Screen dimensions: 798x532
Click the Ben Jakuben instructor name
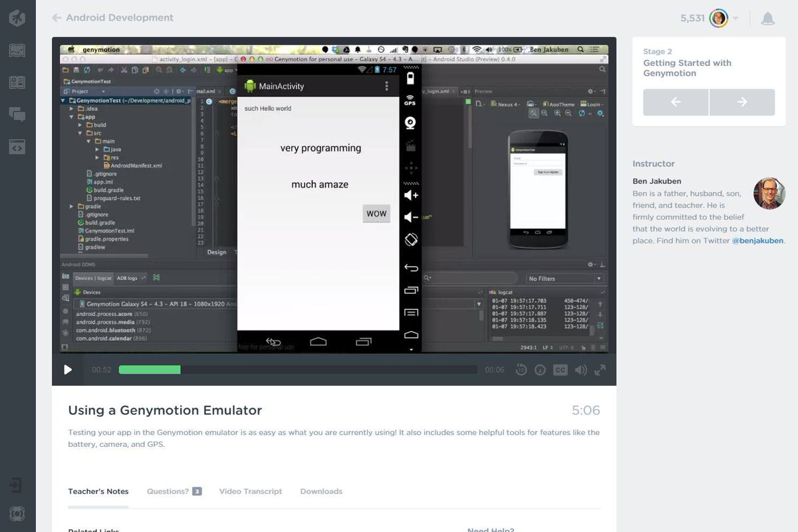pyautogui.click(x=657, y=181)
